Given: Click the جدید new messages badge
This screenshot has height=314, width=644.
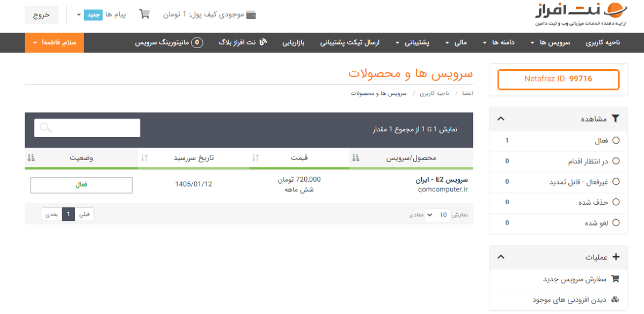Looking at the screenshot, I should click(x=93, y=14).
